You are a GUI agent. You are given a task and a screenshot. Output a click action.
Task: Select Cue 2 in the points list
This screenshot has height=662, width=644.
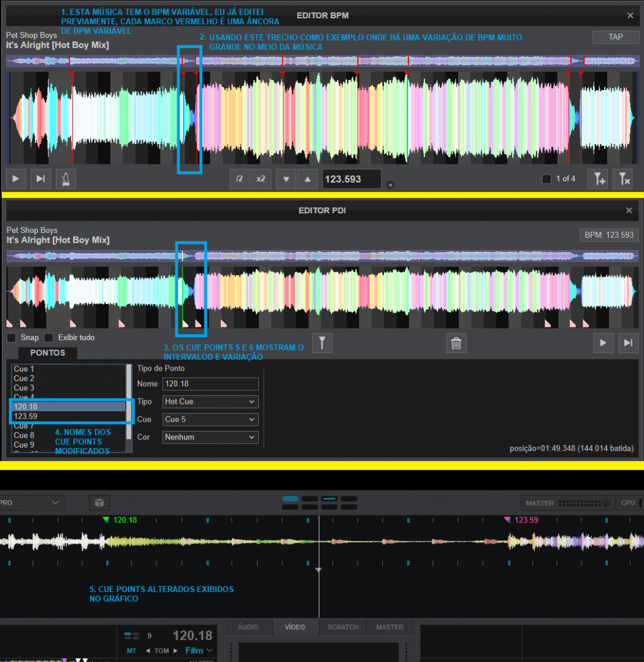pyautogui.click(x=69, y=379)
